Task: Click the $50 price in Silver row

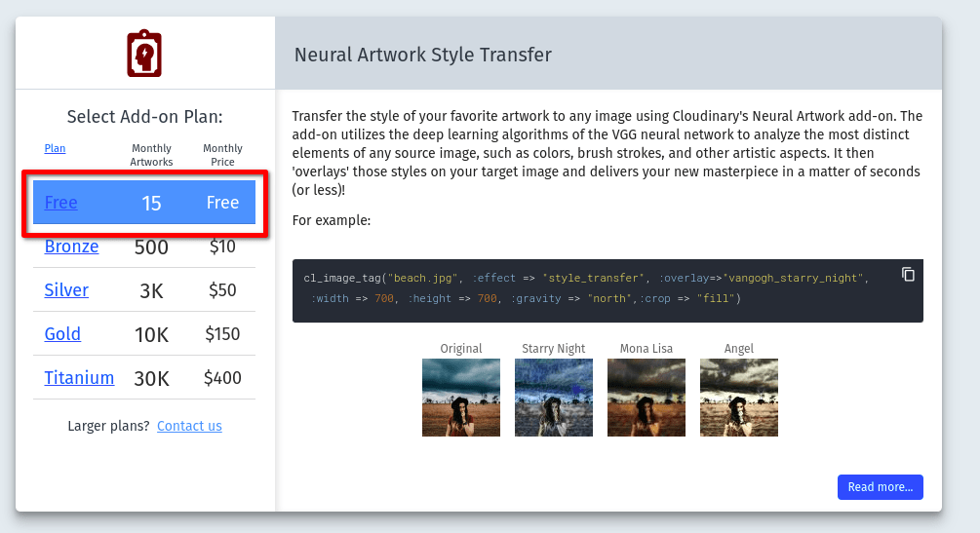Action: click(222, 290)
